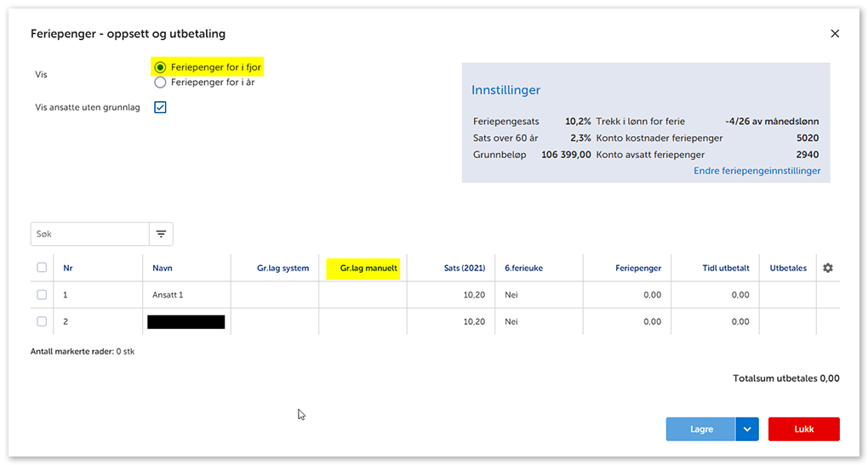The width and height of the screenshot is (868, 465).
Task: Open the filter icon next to search
Action: (x=161, y=234)
